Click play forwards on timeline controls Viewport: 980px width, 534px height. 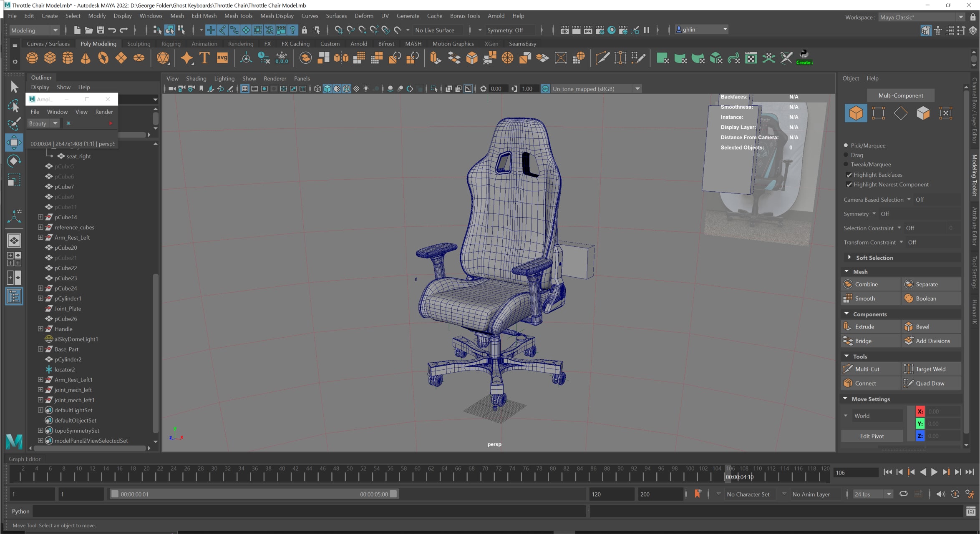(934, 472)
